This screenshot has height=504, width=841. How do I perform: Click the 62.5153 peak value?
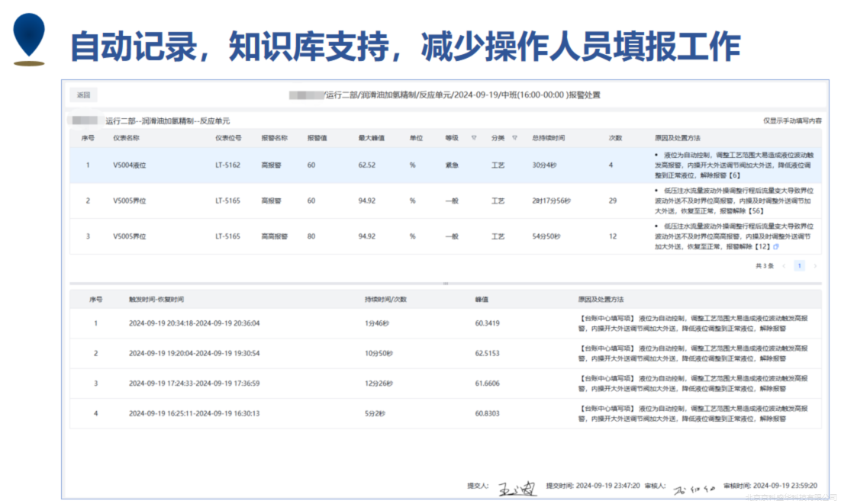click(487, 354)
